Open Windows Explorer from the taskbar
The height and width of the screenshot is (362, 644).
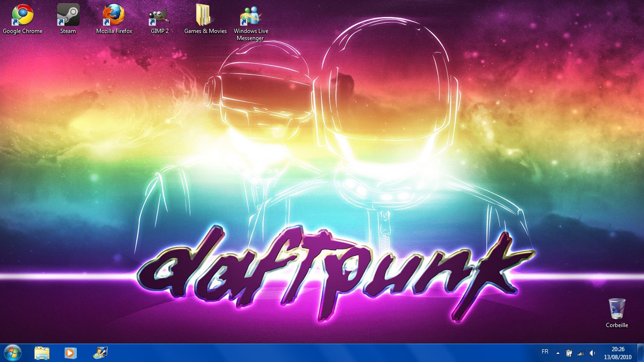point(42,353)
